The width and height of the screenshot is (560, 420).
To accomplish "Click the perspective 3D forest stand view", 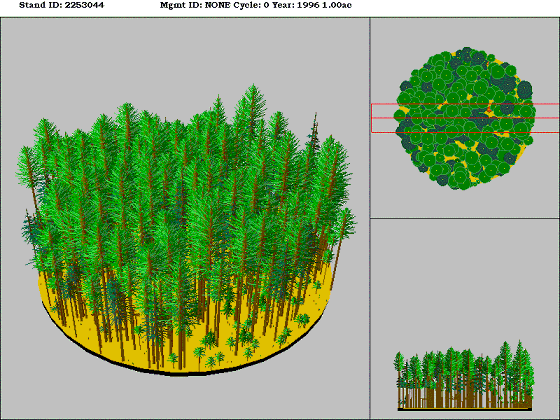I will coord(185,219).
